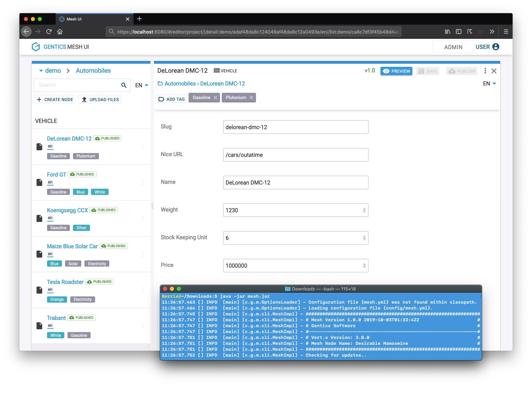The image size is (532, 411).
Task: Click Automobiles in the editor breadcrumb
Action: (x=180, y=83)
